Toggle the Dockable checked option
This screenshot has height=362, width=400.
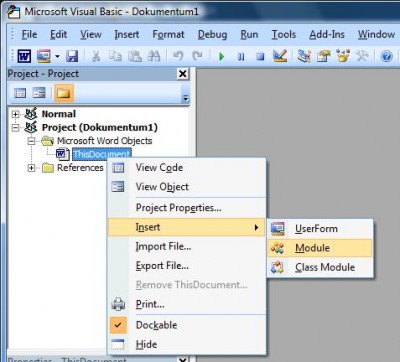[x=187, y=325]
